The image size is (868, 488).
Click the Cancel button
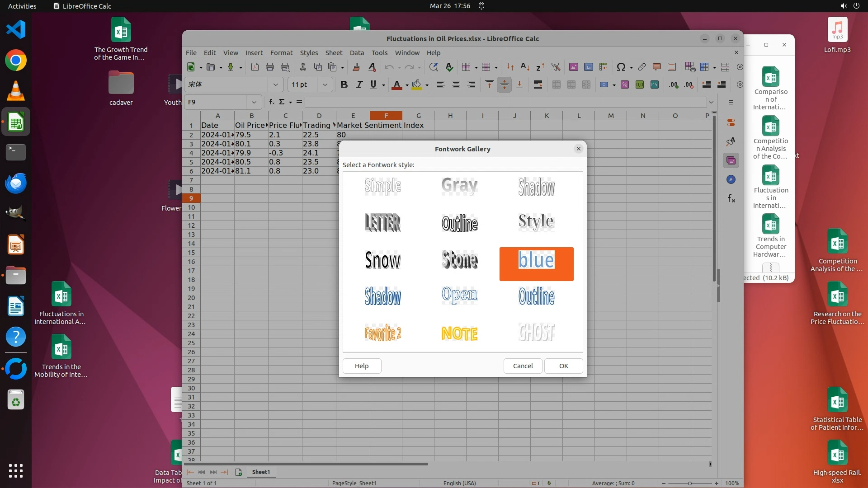[523, 366]
